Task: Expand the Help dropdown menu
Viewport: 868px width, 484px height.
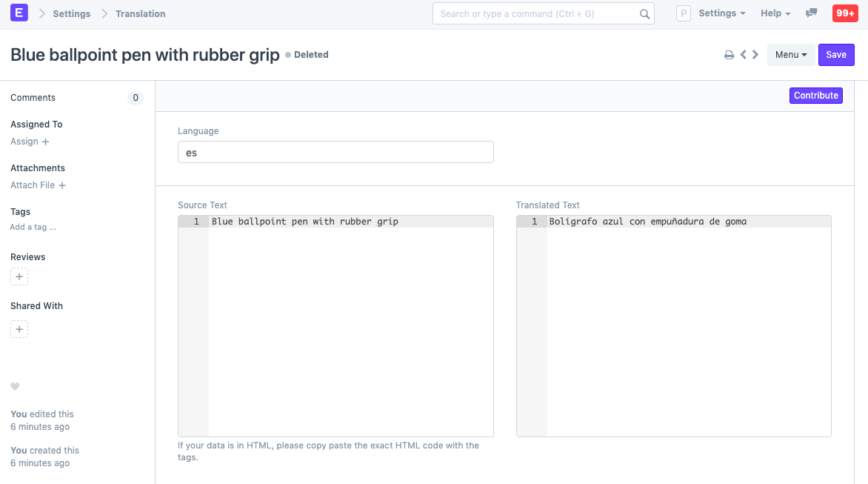Action: 775,13
